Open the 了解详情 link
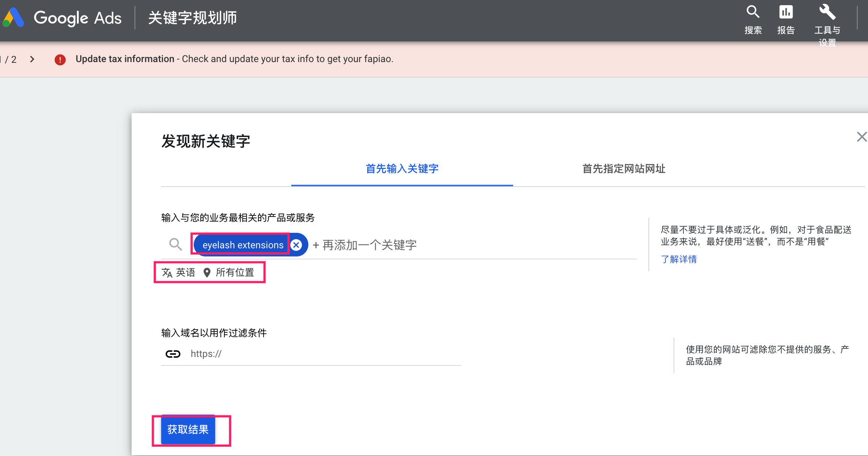This screenshot has height=456, width=868. [679, 259]
